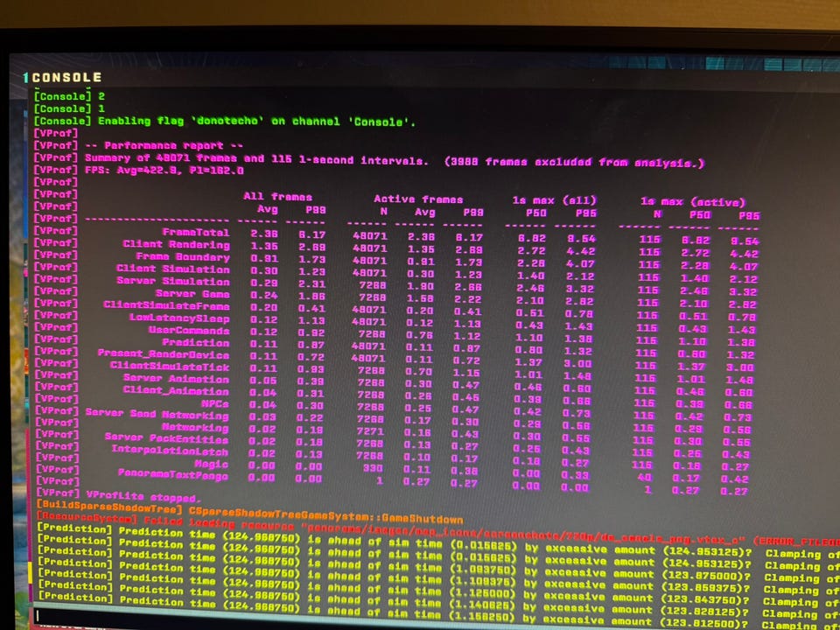Viewport: 840px width, 630px height.
Task: Click the 'Server Send Networking' row label
Action: coord(157,415)
